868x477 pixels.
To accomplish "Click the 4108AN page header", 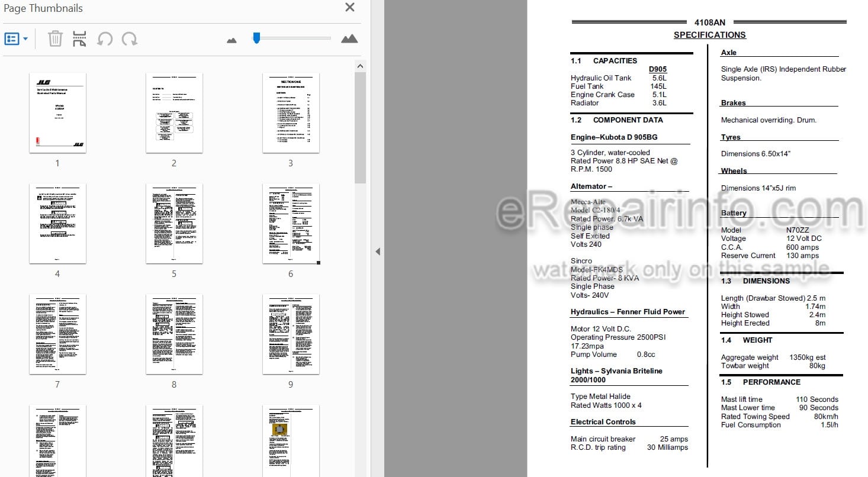I will 709,23.
